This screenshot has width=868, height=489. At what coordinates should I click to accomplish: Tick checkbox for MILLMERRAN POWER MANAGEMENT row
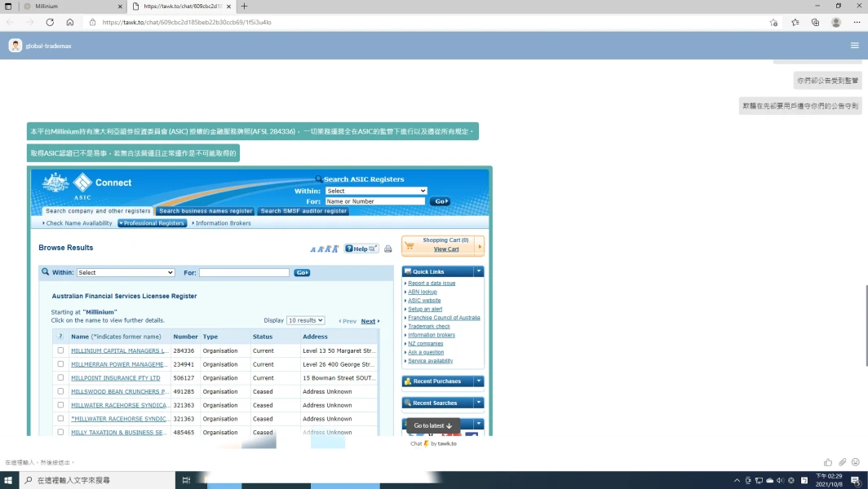60,364
